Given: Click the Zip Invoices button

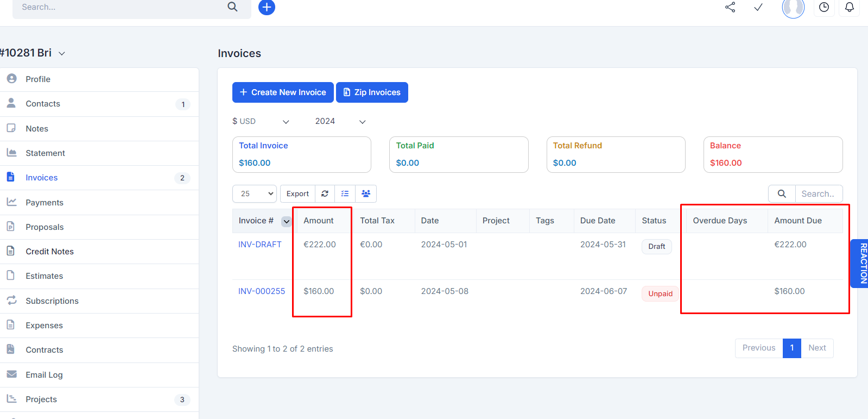Looking at the screenshot, I should coord(372,92).
